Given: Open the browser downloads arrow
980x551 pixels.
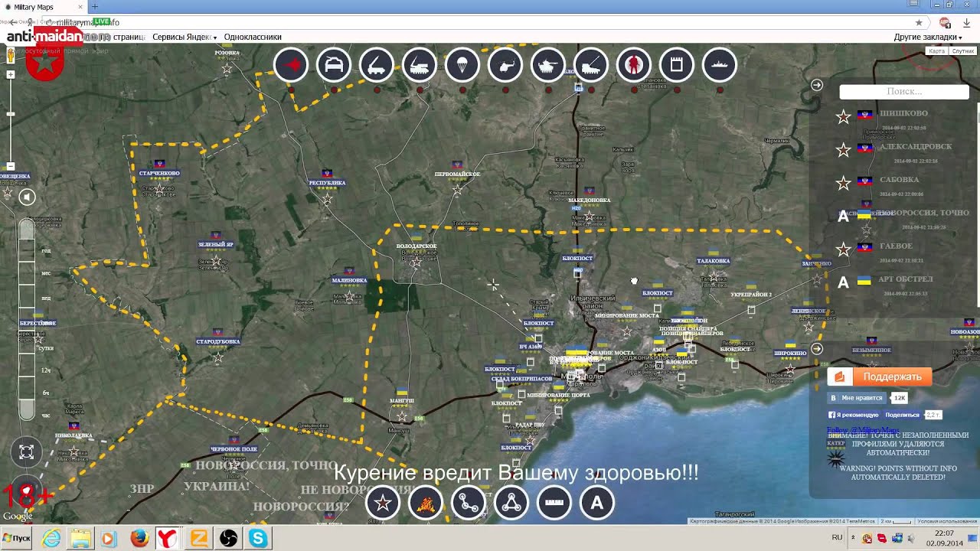Looking at the screenshot, I should pyautogui.click(x=967, y=23).
